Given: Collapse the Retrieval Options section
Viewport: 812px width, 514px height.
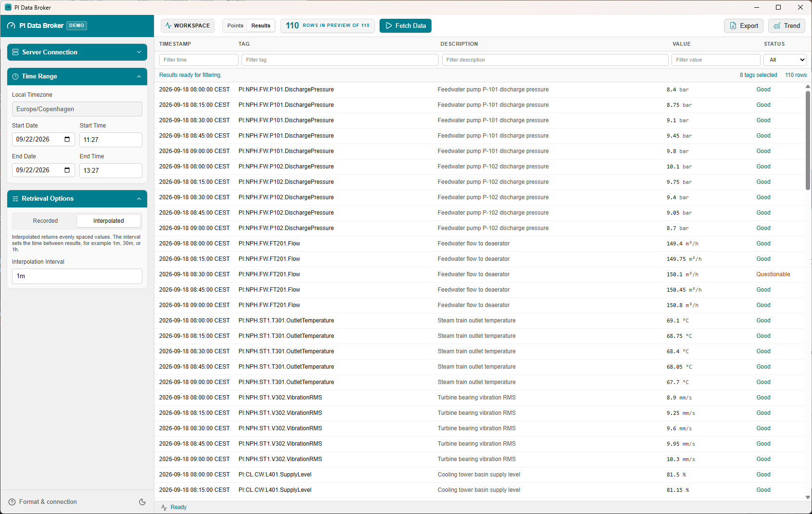Looking at the screenshot, I should pos(77,199).
